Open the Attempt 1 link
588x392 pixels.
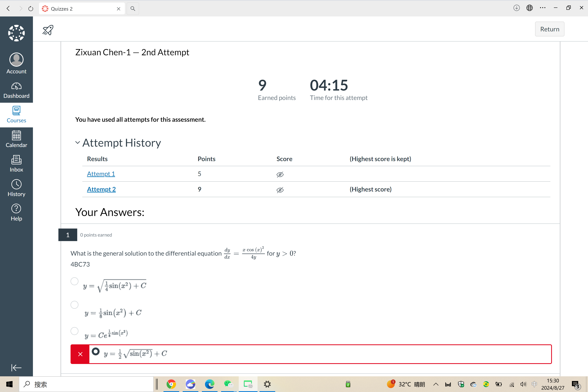click(x=101, y=174)
